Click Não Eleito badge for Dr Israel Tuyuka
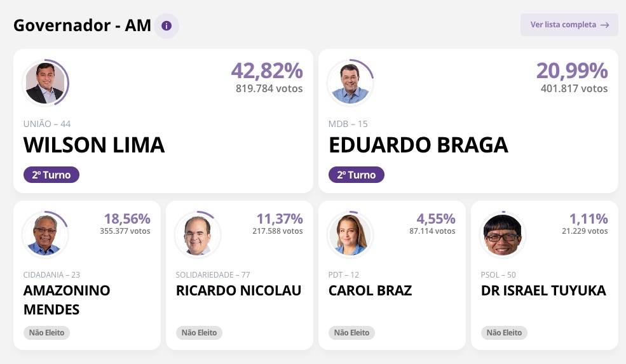The image size is (626, 364). 504,332
